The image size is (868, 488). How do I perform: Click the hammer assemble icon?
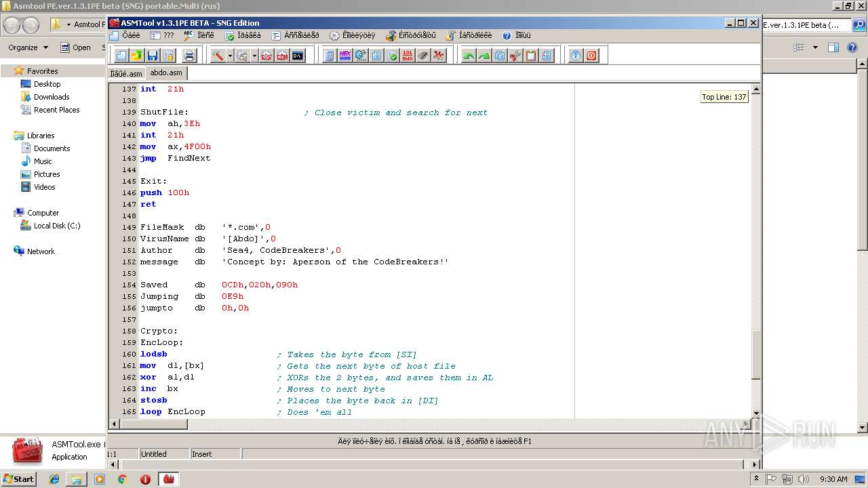click(217, 56)
